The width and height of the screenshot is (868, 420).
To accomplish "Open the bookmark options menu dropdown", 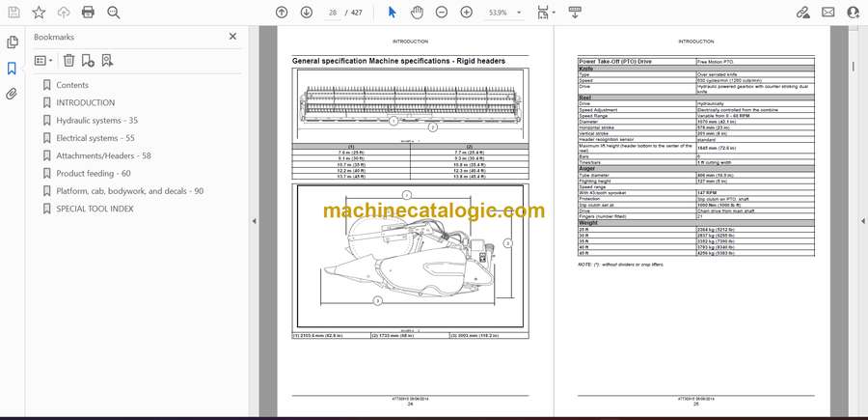I will click(43, 61).
